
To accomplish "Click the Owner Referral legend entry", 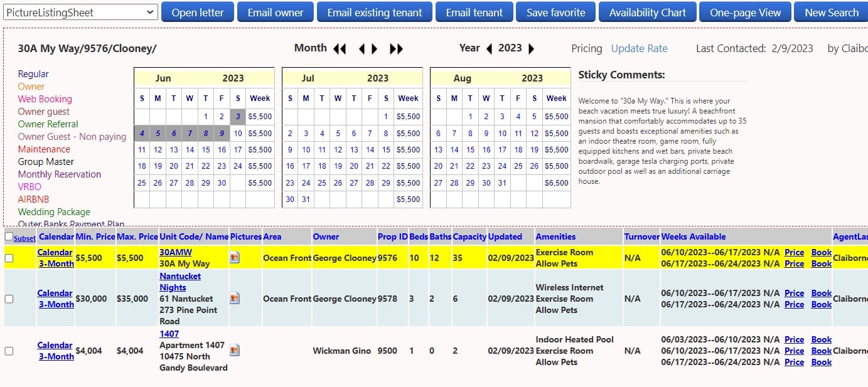I will tap(48, 124).
